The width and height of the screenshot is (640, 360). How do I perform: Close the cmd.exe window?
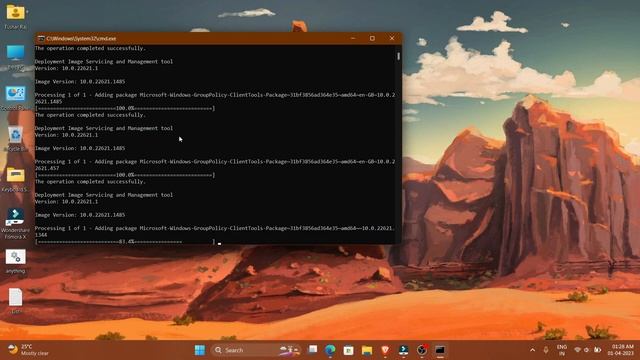(392, 38)
